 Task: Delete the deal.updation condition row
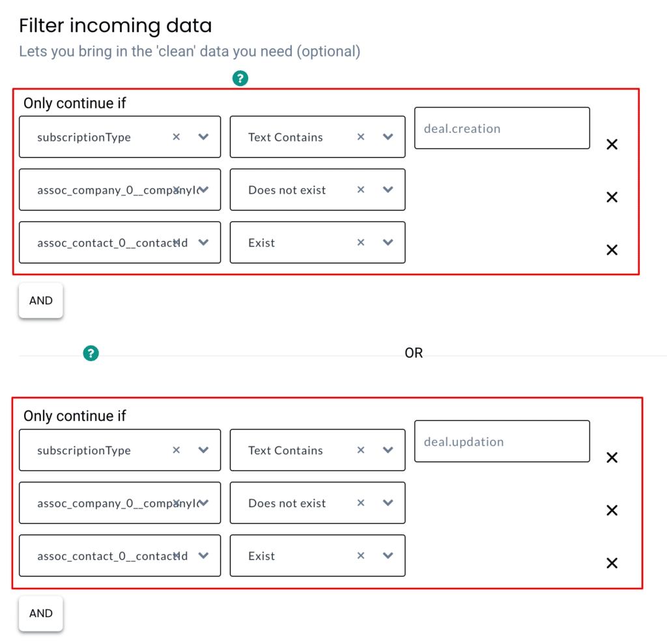click(x=612, y=458)
